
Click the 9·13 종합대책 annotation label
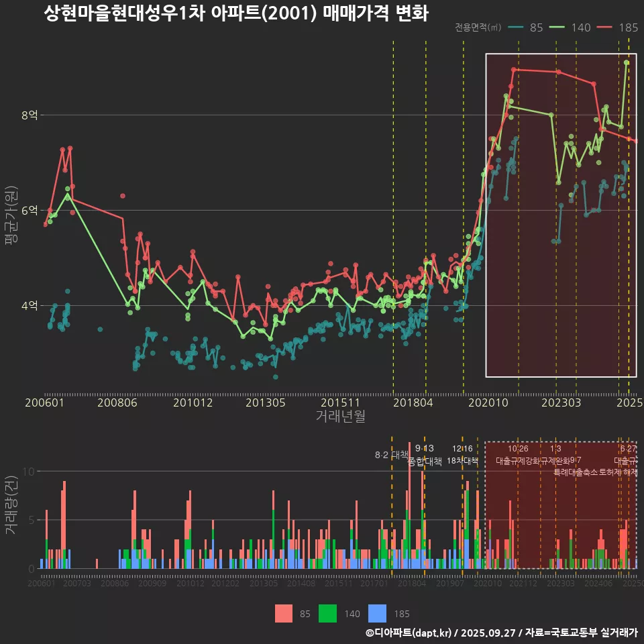click(x=425, y=455)
